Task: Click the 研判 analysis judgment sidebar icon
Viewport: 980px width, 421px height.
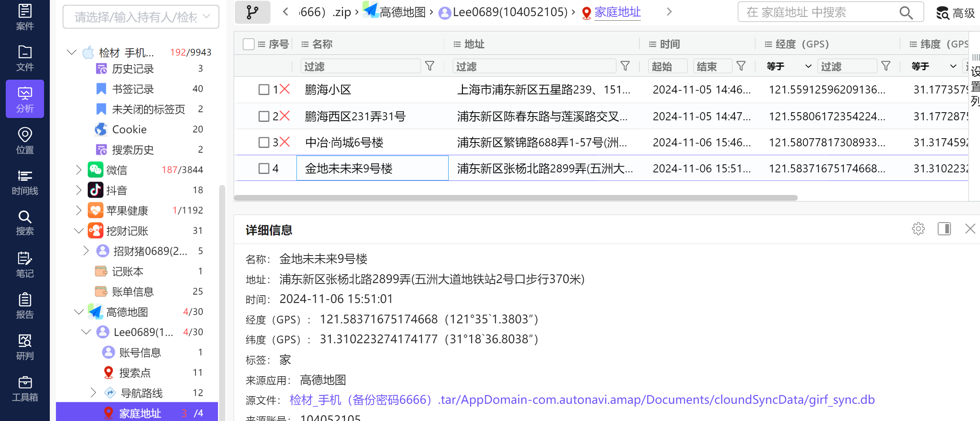Action: [x=25, y=347]
